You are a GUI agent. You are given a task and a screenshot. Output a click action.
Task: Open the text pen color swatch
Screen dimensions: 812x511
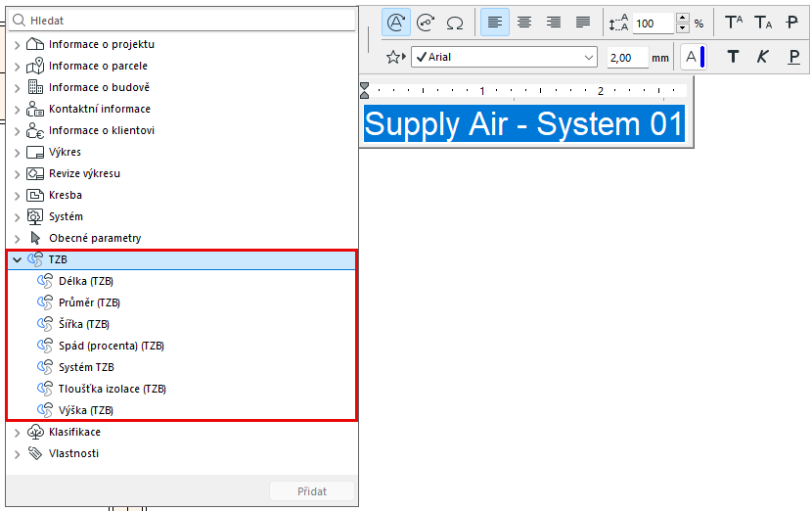point(694,57)
